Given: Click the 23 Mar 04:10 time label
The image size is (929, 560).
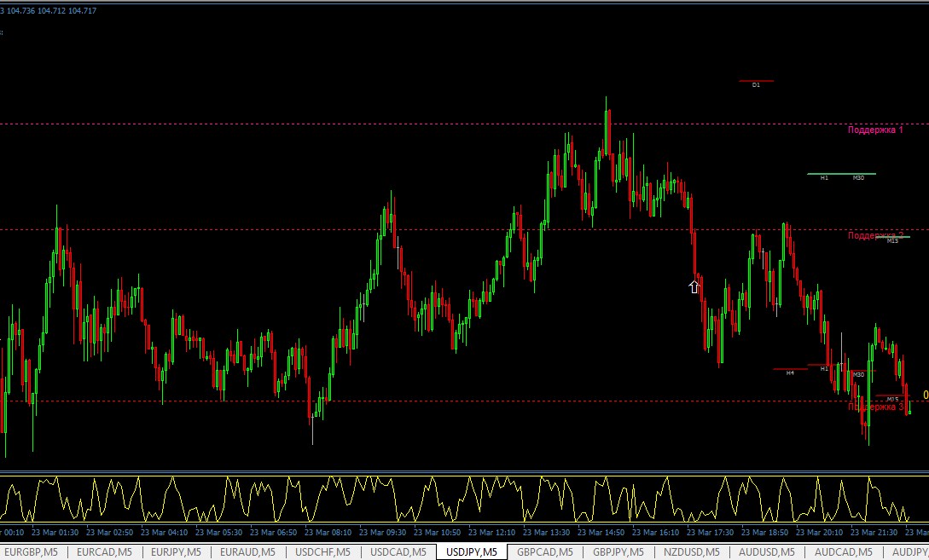Looking at the screenshot, I should (x=164, y=532).
